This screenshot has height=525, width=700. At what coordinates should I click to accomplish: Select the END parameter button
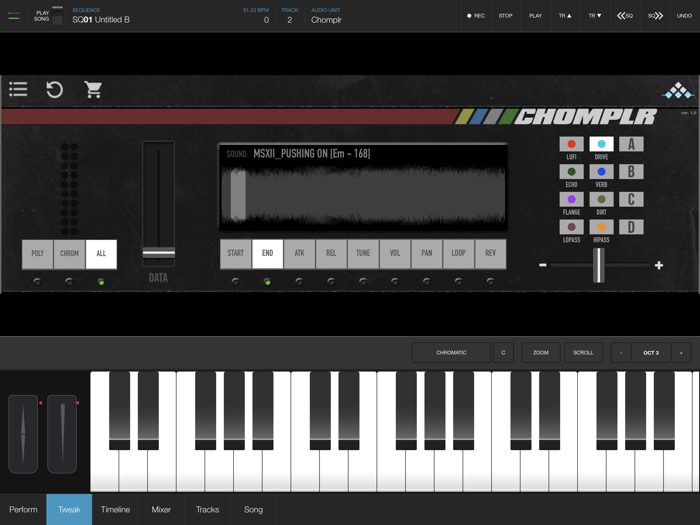point(267,254)
